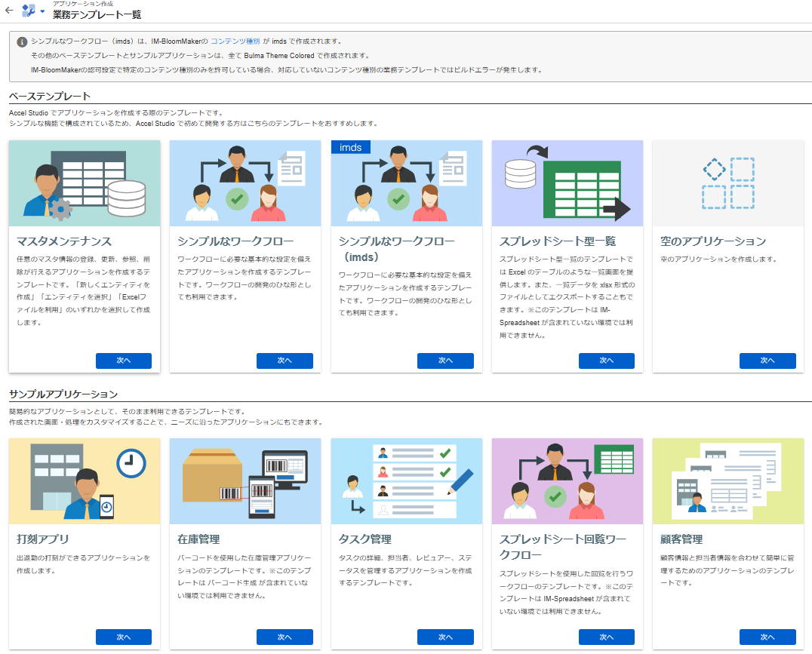
Task: Open the dropdown arrow beside the header icon
Action: (43, 11)
